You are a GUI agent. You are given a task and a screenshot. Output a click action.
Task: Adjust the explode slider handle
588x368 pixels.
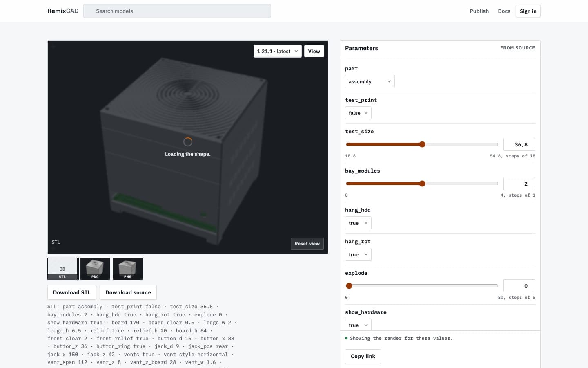349,286
